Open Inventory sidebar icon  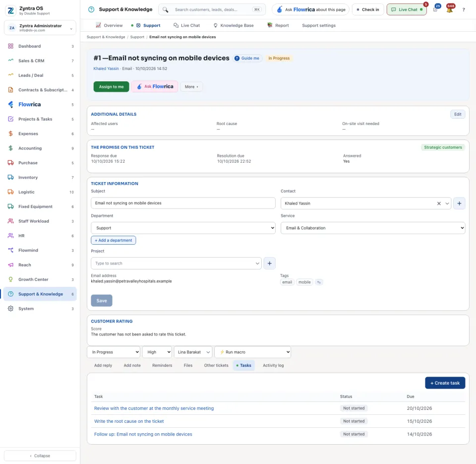click(x=10, y=178)
